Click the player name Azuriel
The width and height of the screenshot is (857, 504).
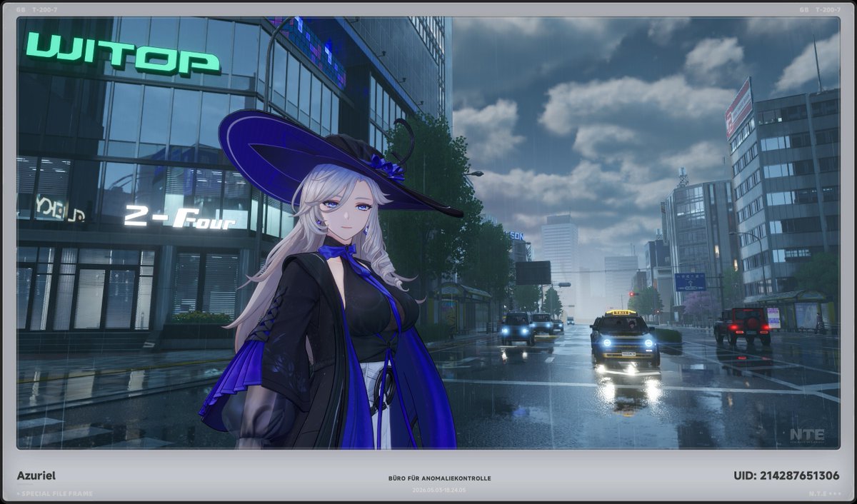pos(36,475)
